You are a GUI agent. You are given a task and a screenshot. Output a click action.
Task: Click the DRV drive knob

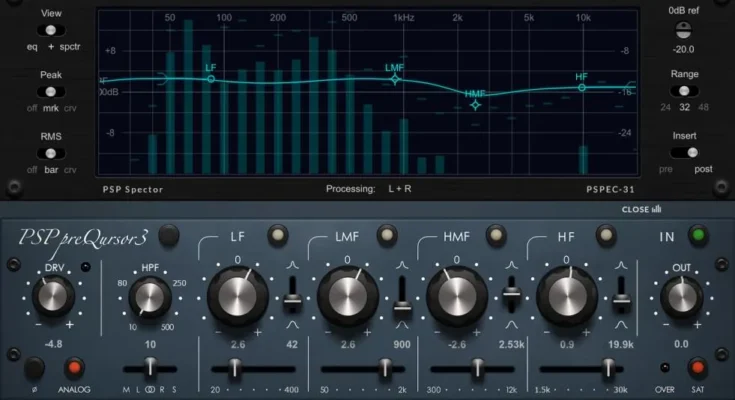[x=52, y=295]
